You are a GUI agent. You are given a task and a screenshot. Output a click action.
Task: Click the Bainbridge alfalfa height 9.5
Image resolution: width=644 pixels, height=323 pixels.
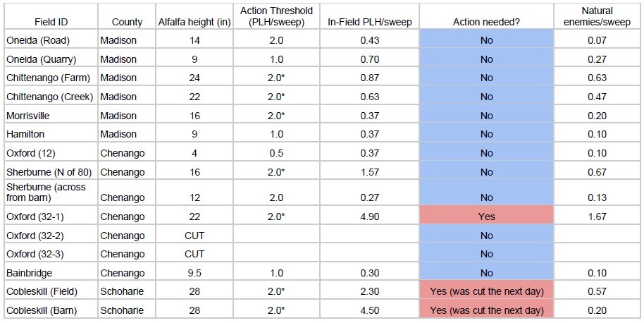coord(194,273)
